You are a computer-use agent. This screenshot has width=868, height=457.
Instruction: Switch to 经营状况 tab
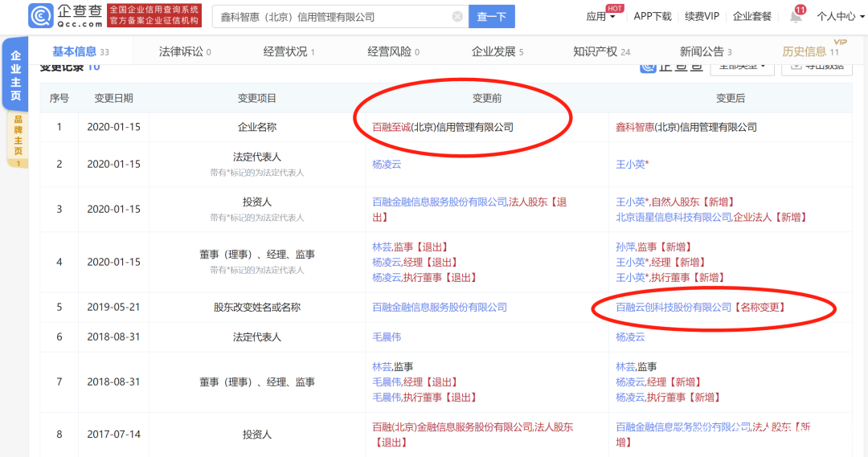pyautogui.click(x=289, y=51)
